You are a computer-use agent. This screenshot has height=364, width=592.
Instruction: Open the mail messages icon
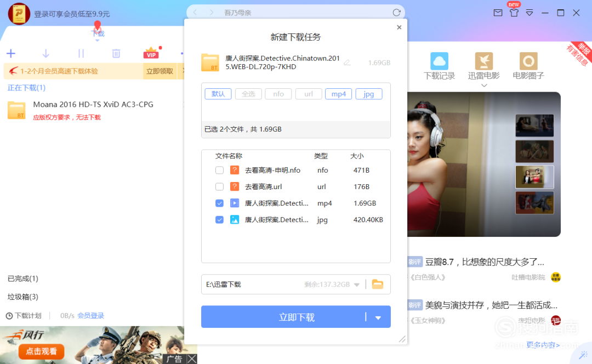pyautogui.click(x=498, y=13)
